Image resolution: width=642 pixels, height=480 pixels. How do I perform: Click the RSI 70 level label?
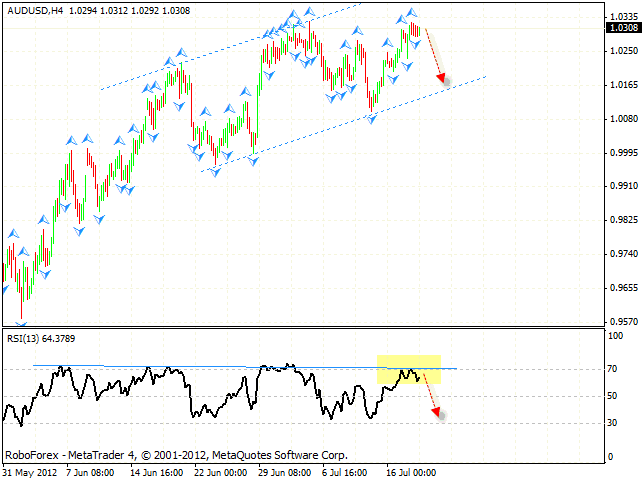615,369
